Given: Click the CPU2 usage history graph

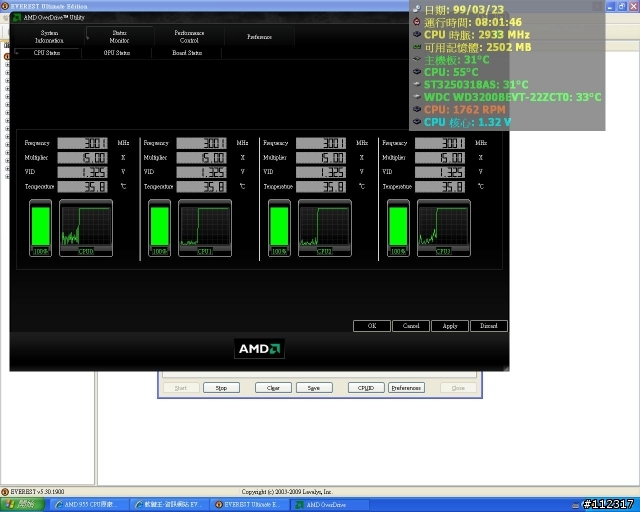Looking at the screenshot, I should pos(324,228).
